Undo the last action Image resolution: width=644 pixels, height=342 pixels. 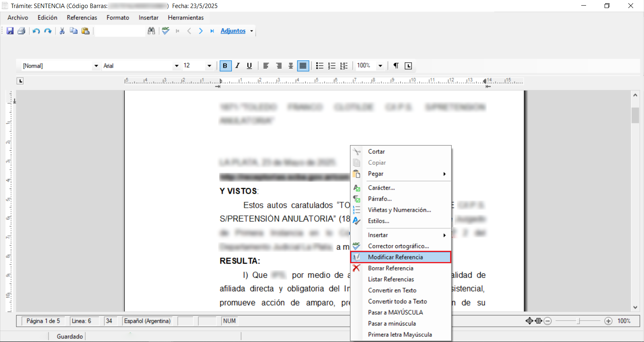coord(36,31)
